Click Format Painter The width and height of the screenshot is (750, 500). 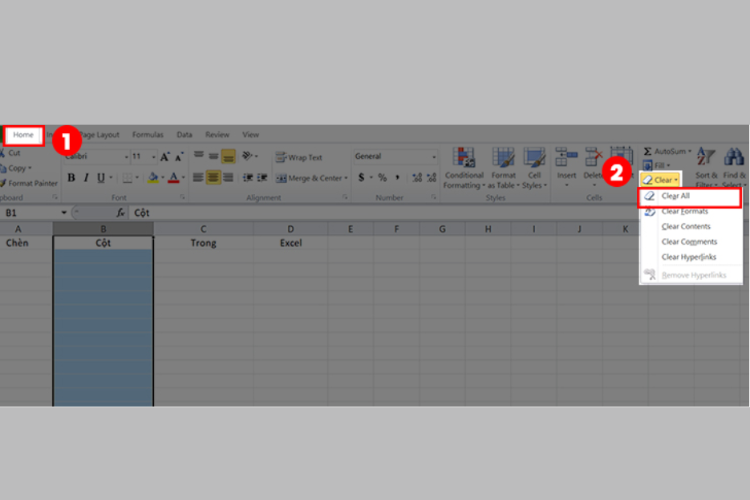(29, 183)
